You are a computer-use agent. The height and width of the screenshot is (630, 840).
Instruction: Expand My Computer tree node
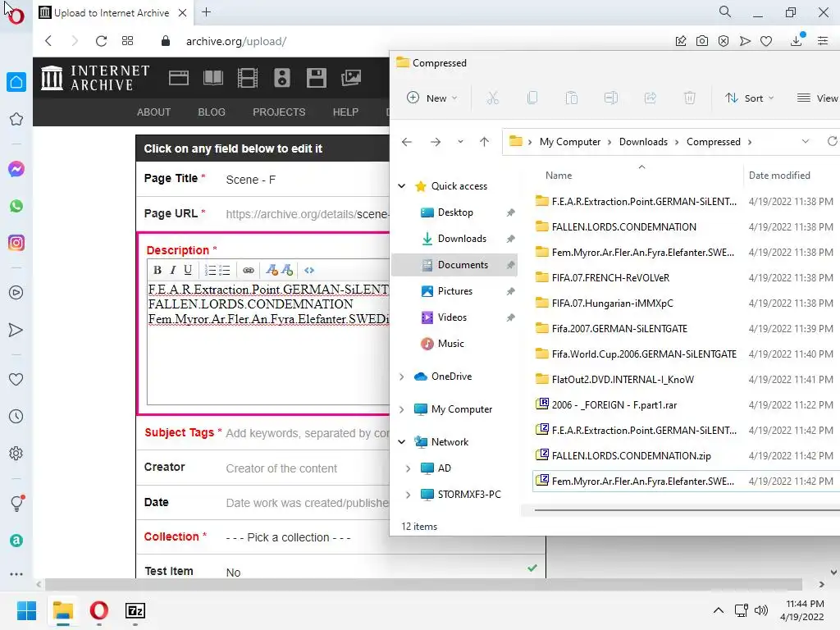(x=402, y=409)
